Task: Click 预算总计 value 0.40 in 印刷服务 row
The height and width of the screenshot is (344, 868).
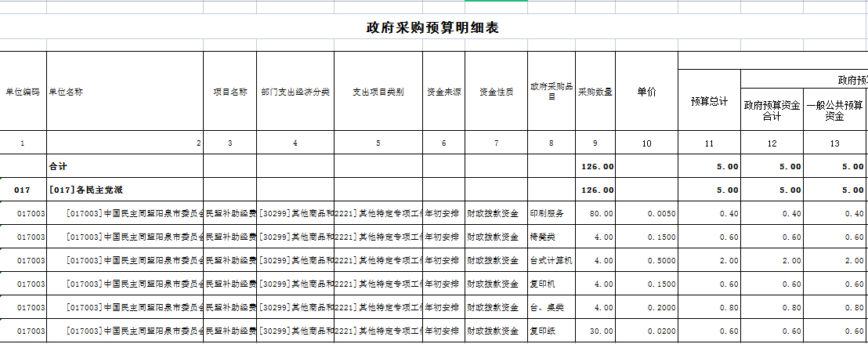Action: click(709, 213)
